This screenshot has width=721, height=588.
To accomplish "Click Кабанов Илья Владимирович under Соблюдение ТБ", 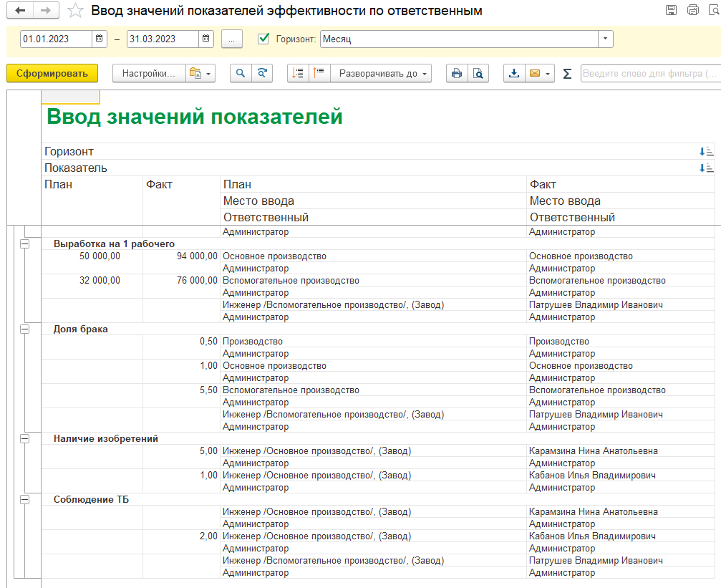I will click(592, 536).
